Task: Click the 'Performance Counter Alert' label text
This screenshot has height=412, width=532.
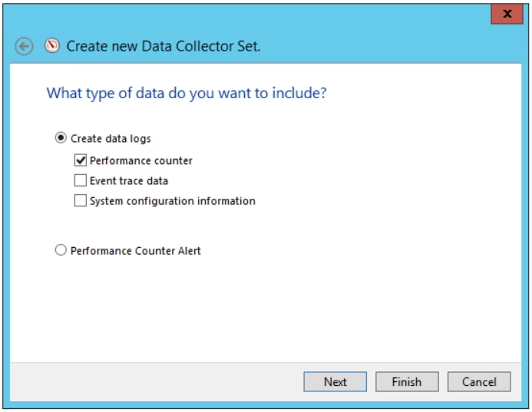Action: coord(136,251)
